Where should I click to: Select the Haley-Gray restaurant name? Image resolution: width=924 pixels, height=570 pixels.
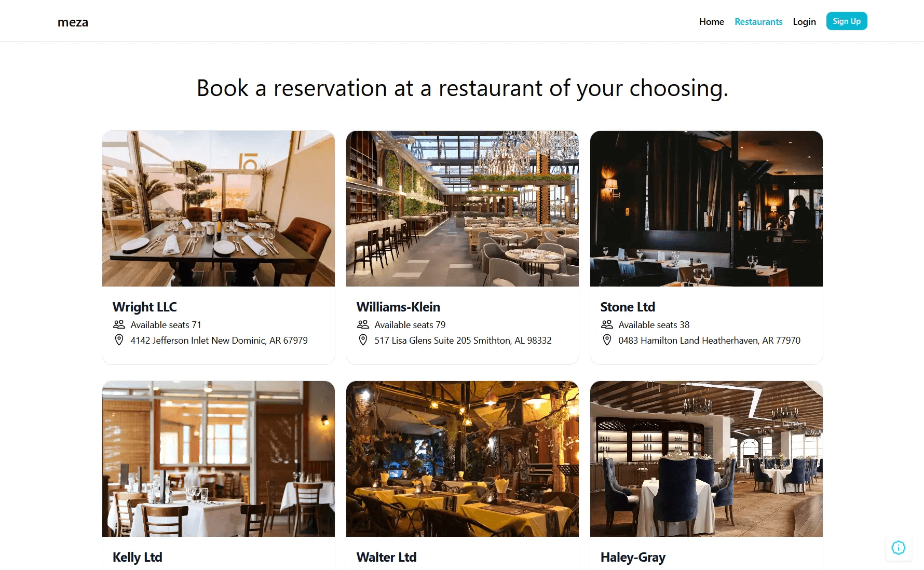pyautogui.click(x=633, y=557)
